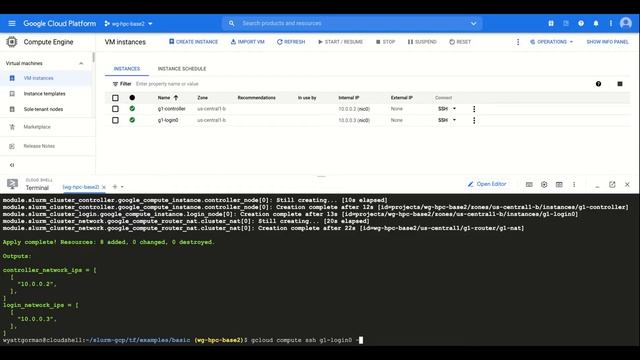Click the 10.0.0.3 (nic0) internal IP
Image resolution: width=640 pixels, height=360 pixels.
[x=354, y=120]
